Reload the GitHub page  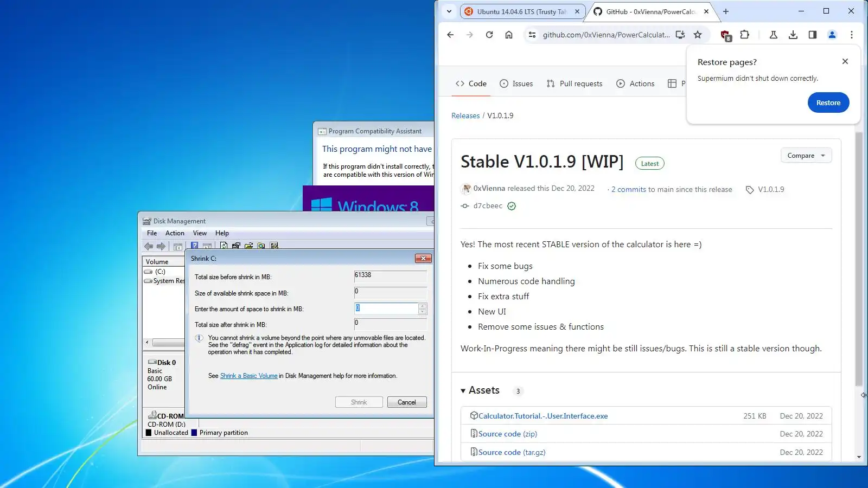(x=489, y=35)
